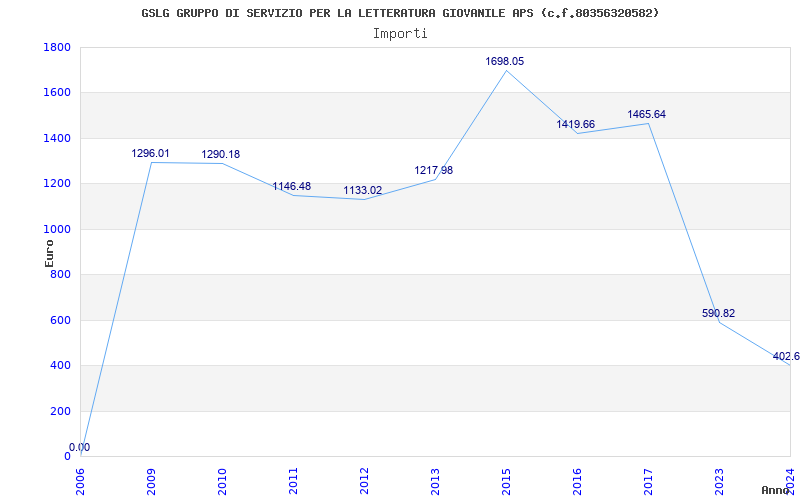
Task: Click the 'Euro' y-axis title
Action: click(x=49, y=253)
